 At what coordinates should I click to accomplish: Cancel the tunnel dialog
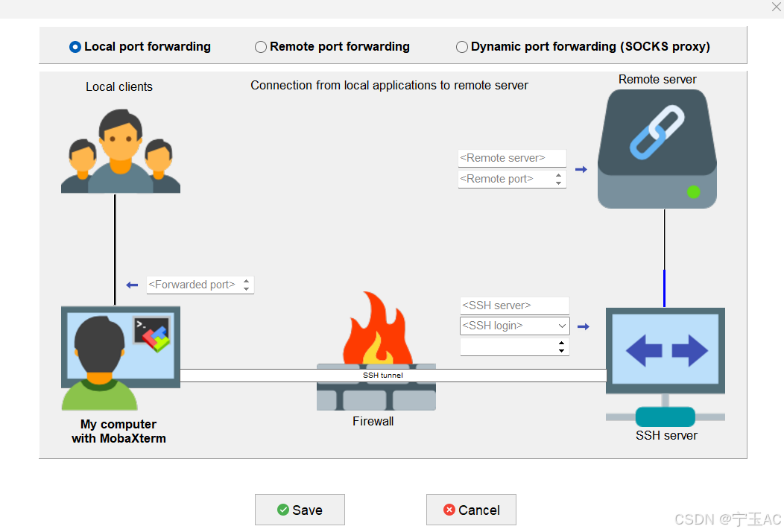pyautogui.click(x=471, y=510)
